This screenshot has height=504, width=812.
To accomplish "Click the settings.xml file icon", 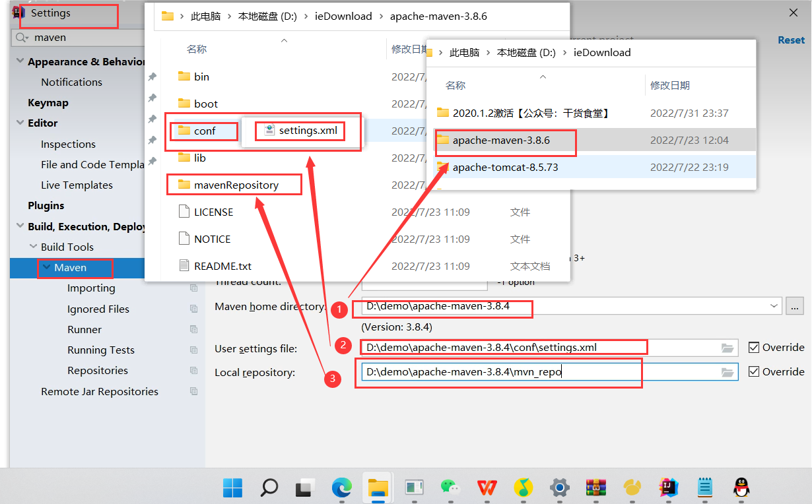I will pos(269,130).
